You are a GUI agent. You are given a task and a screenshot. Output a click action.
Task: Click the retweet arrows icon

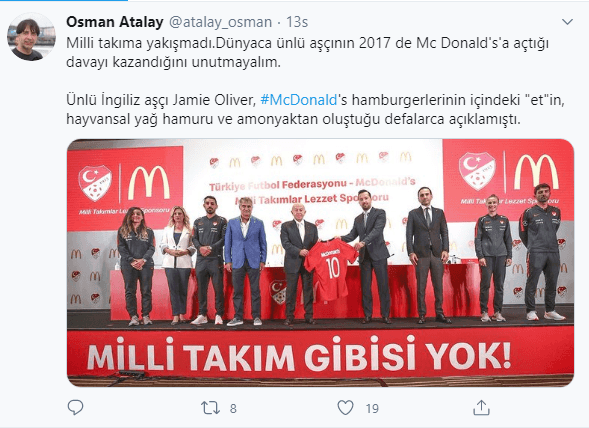tap(210, 408)
